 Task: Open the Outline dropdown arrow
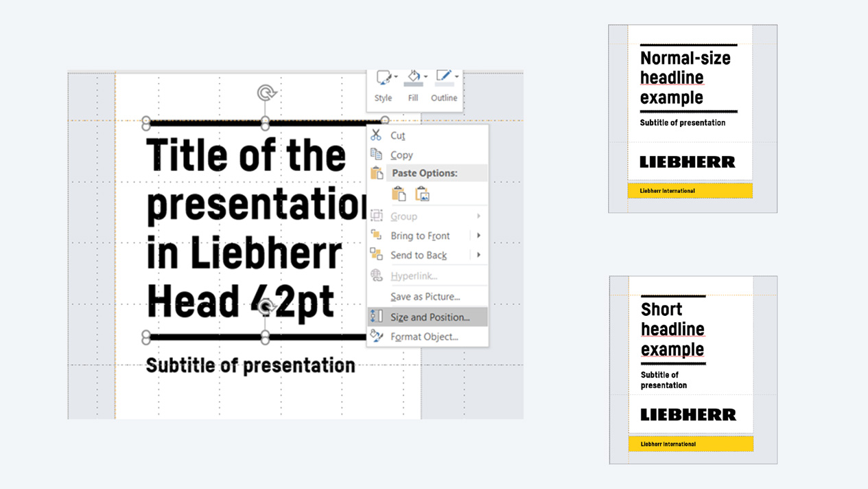456,77
